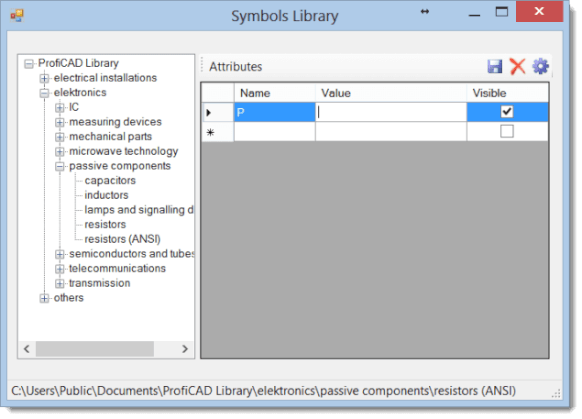Expand the mechanical parts node
582x419 pixels.
(59, 137)
